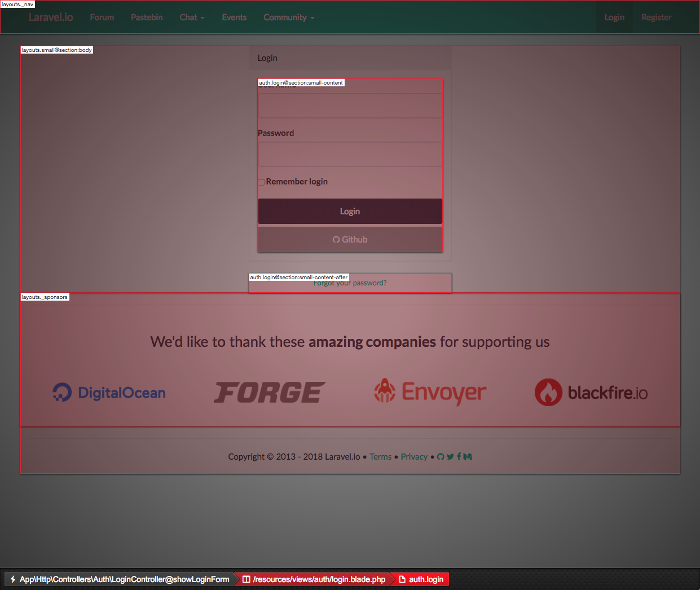Open the Events nav item
Image resolution: width=700 pixels, height=590 pixels.
tap(234, 17)
